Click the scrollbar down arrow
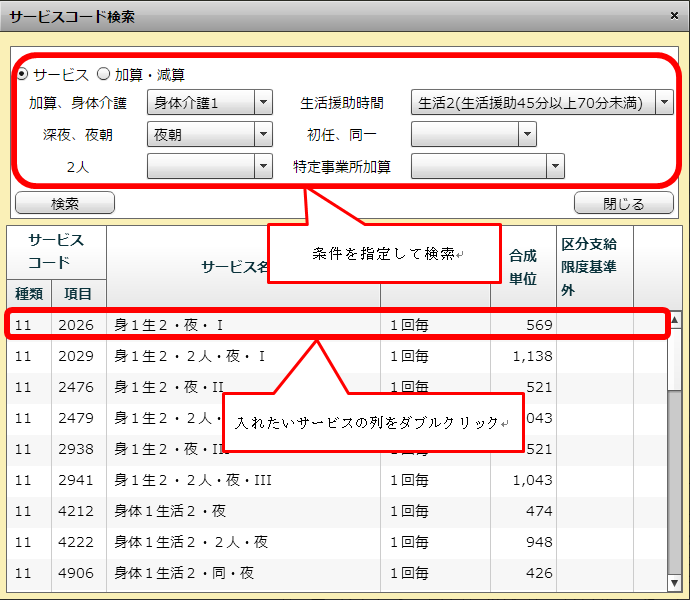 point(675,581)
